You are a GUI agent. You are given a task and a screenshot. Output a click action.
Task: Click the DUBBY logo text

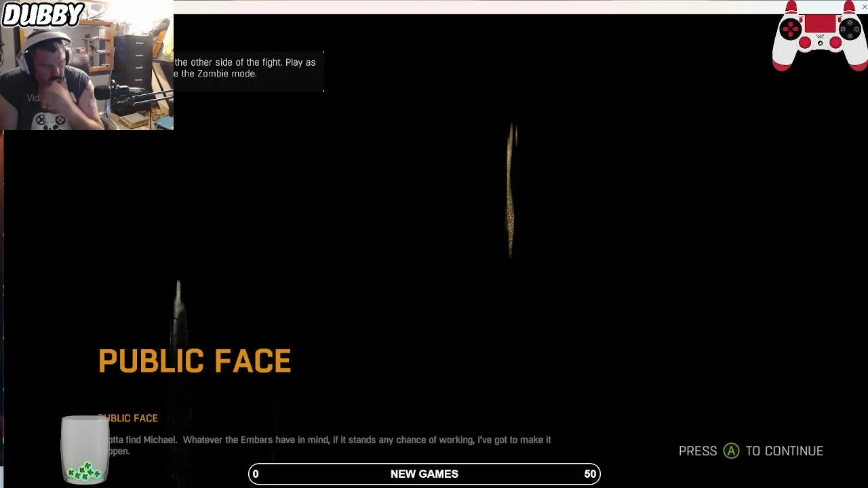point(43,14)
